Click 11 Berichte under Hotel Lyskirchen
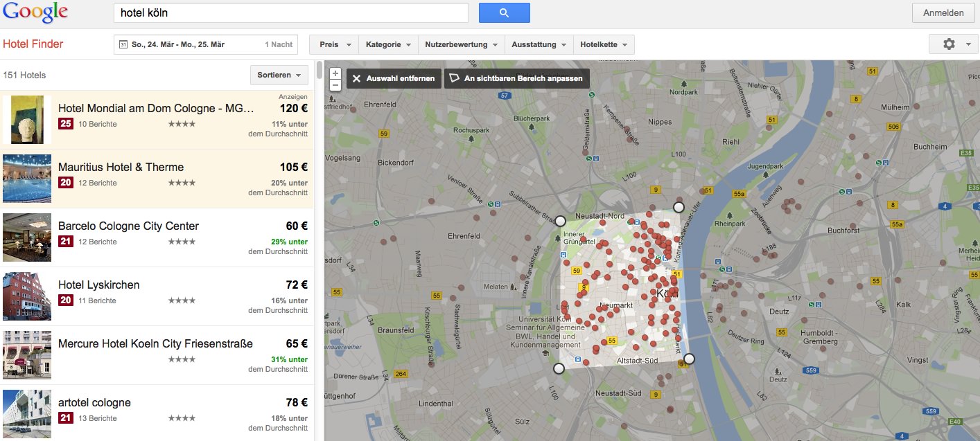The width and height of the screenshot is (980, 441). pos(98,300)
